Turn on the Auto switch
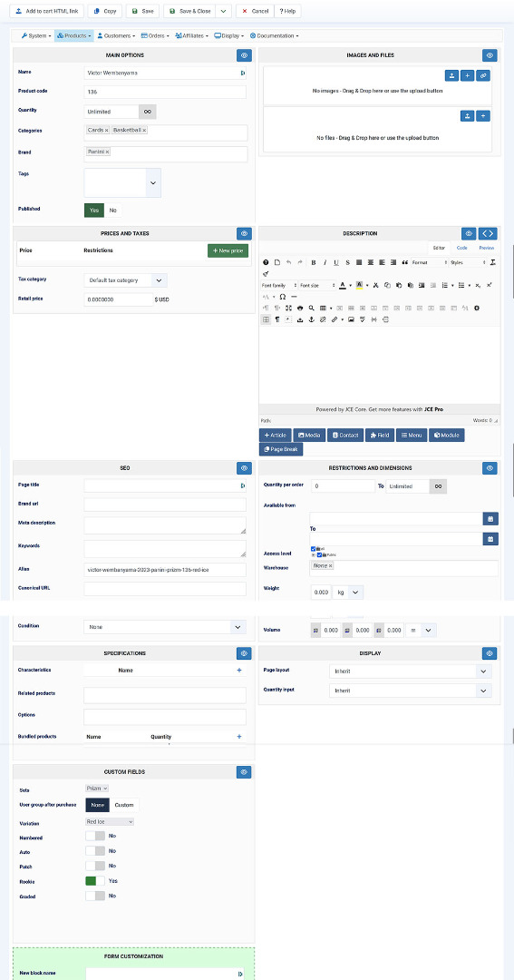Image resolution: width=514 pixels, height=980 pixels. click(x=95, y=850)
